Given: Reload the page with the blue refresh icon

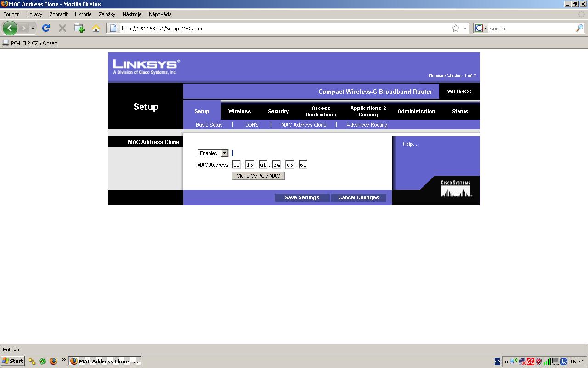Looking at the screenshot, I should point(46,28).
